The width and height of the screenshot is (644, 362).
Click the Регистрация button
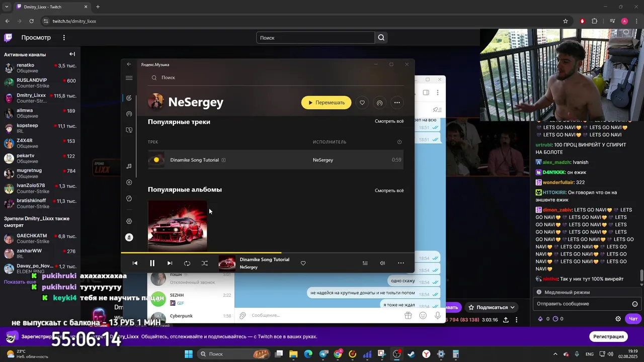click(x=608, y=336)
